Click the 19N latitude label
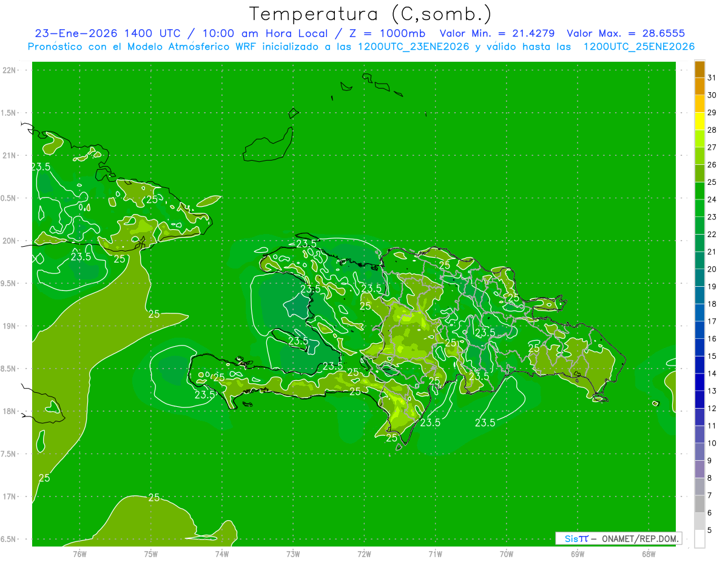 [10, 326]
